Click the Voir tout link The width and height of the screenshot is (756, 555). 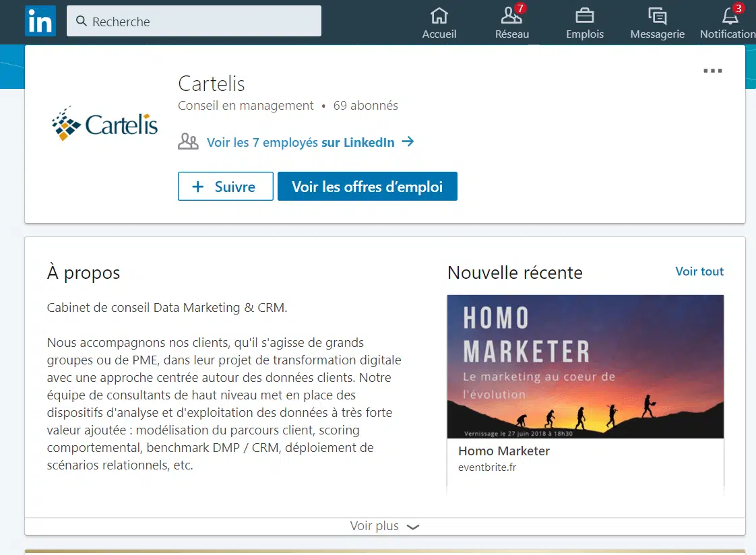[x=699, y=271]
